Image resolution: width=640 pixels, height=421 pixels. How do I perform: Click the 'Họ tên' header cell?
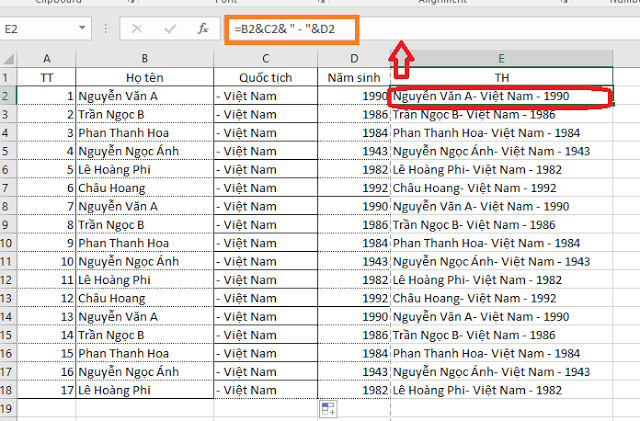pos(144,78)
